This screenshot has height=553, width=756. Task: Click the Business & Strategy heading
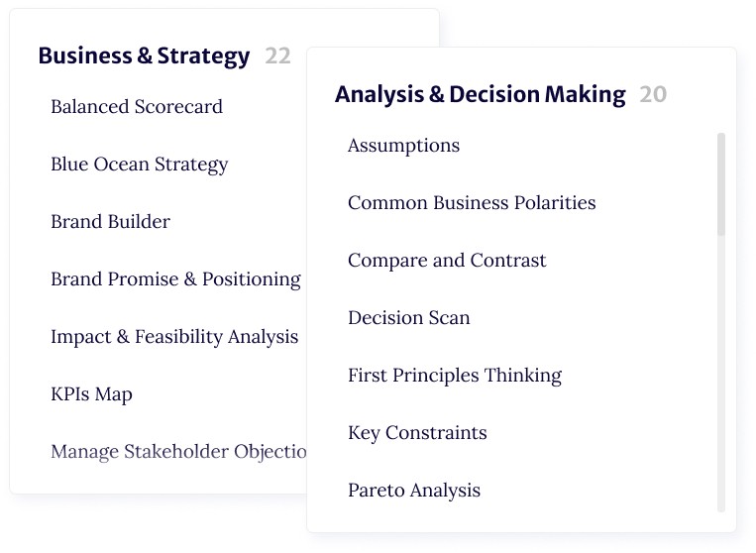(144, 55)
